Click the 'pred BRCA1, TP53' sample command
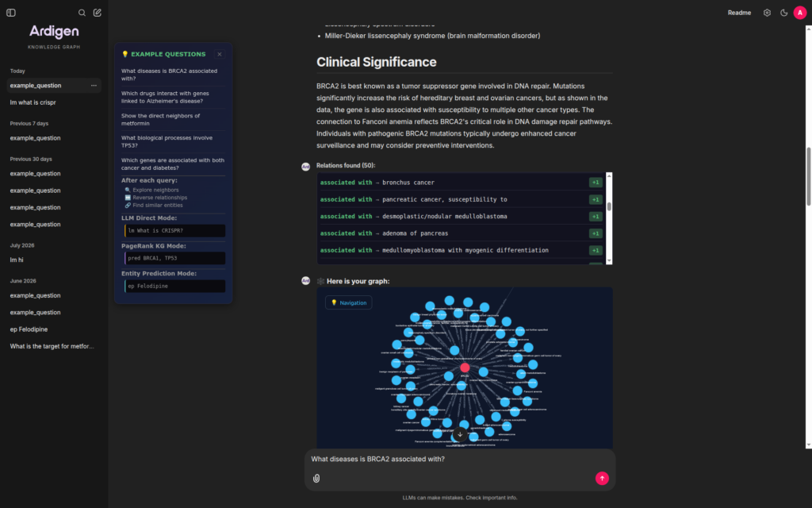This screenshot has width=812, height=508. tap(175, 258)
